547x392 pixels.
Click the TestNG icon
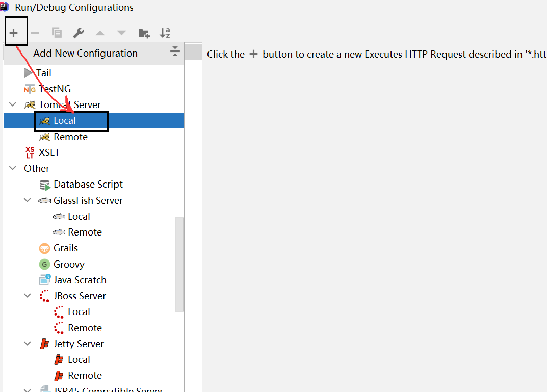coord(30,89)
